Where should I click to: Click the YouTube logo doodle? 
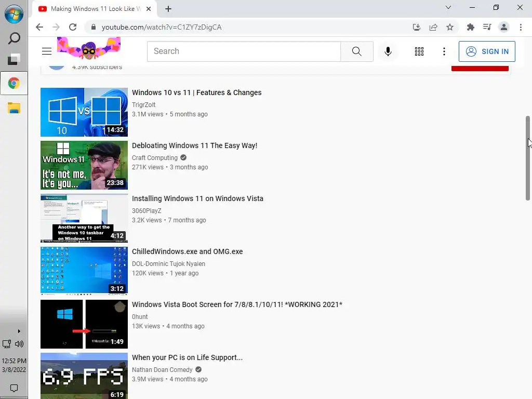pos(89,47)
